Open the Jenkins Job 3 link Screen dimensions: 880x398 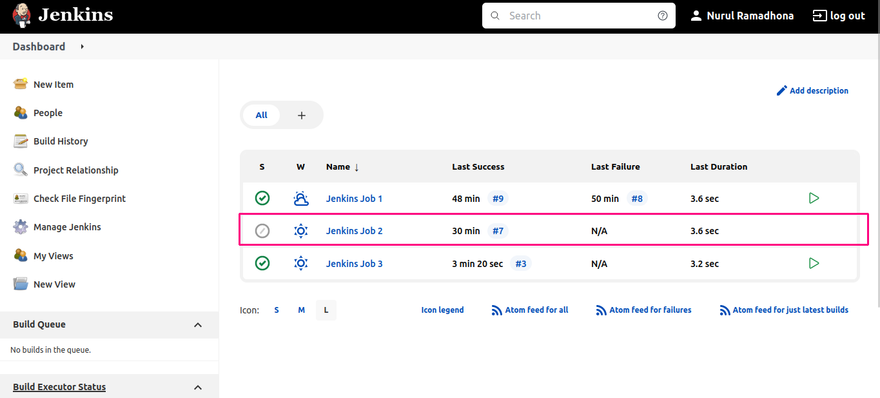point(354,263)
